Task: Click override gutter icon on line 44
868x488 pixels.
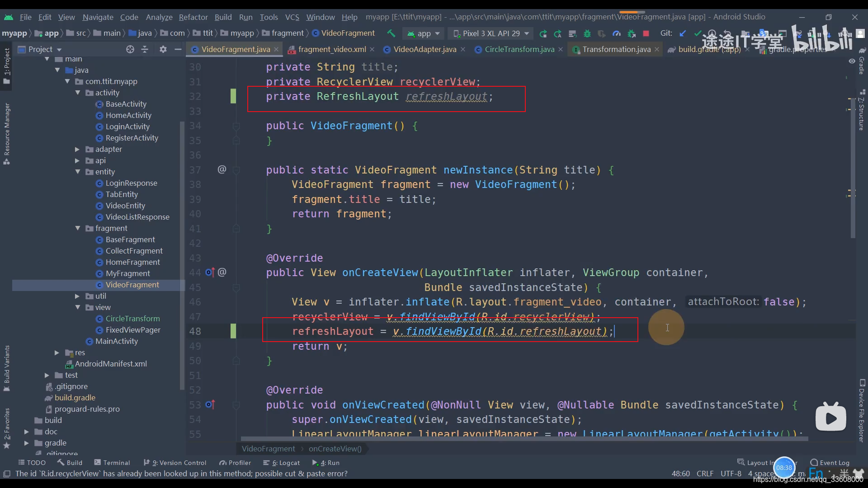Action: pos(210,272)
